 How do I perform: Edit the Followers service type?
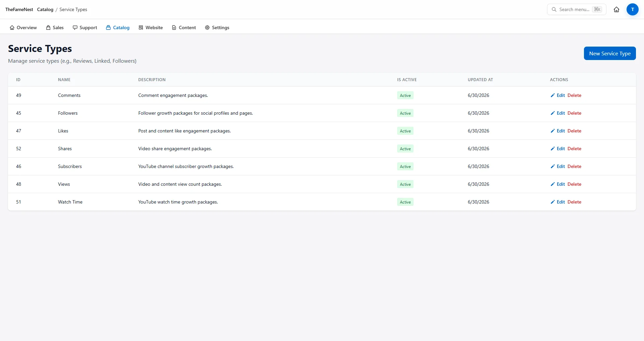click(557, 113)
